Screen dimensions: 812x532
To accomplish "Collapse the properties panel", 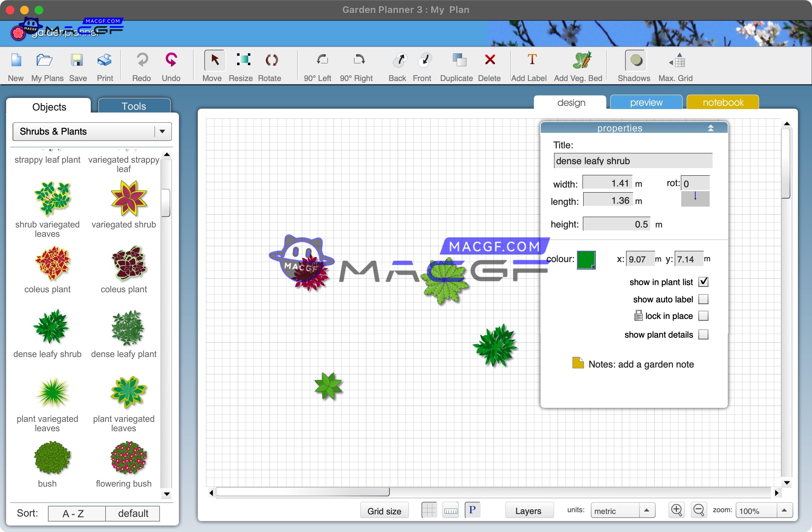I will tap(711, 128).
